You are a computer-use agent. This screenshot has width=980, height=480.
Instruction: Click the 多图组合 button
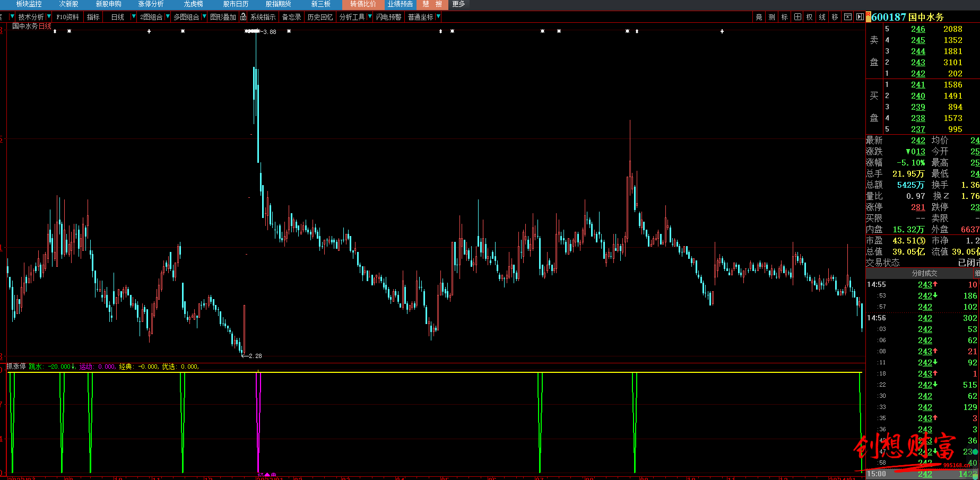[186, 17]
